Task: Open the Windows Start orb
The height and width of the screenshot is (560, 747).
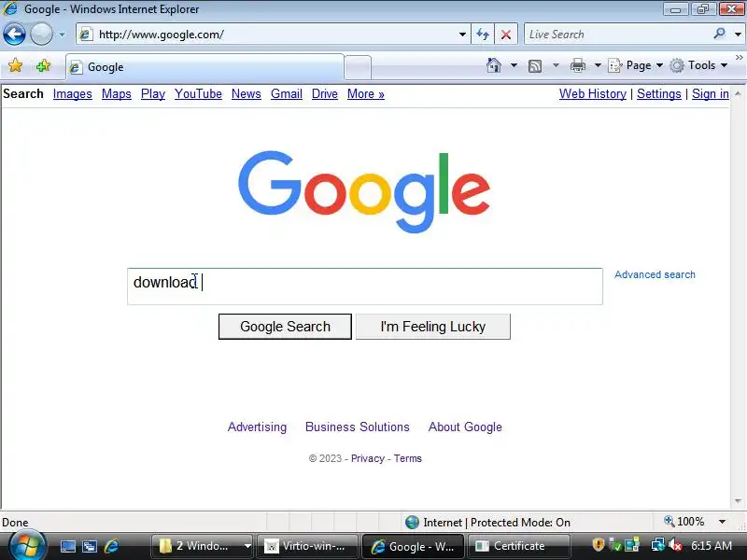Action: 27,546
